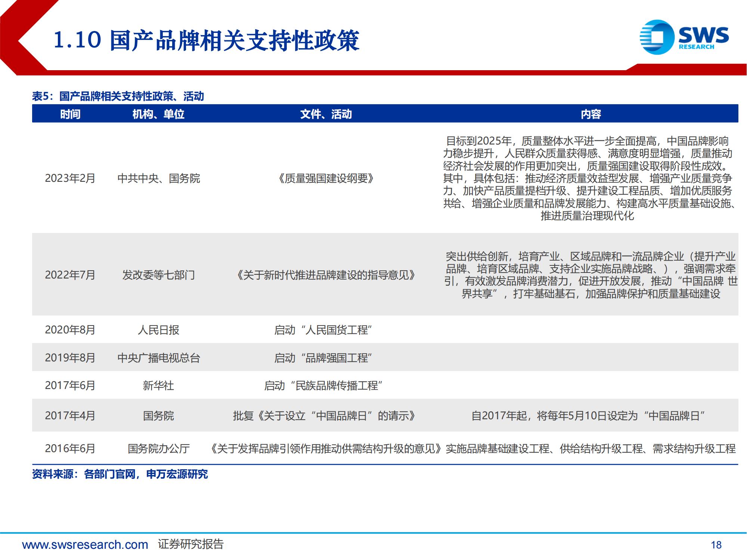
Task: Click the 发改委等七部门 cell
Action: 158,275
